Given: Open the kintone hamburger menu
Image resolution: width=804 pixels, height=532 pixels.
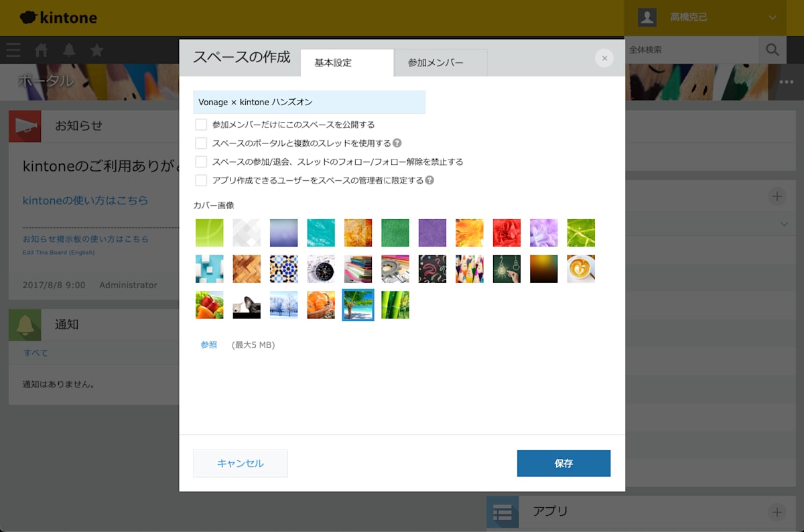Looking at the screenshot, I should [x=13, y=50].
